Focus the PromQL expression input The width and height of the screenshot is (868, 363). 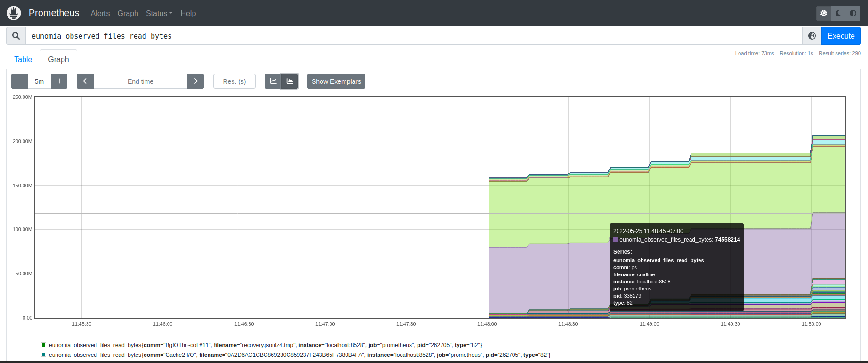point(414,36)
